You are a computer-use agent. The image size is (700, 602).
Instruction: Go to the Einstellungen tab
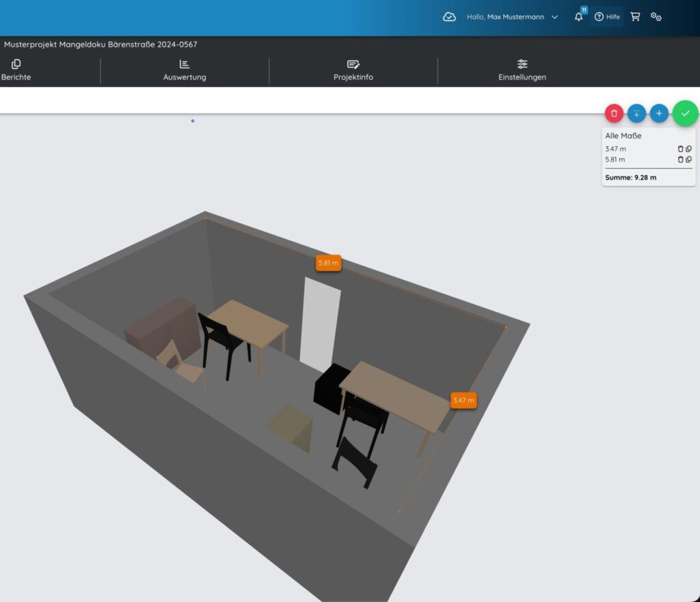[x=522, y=70]
